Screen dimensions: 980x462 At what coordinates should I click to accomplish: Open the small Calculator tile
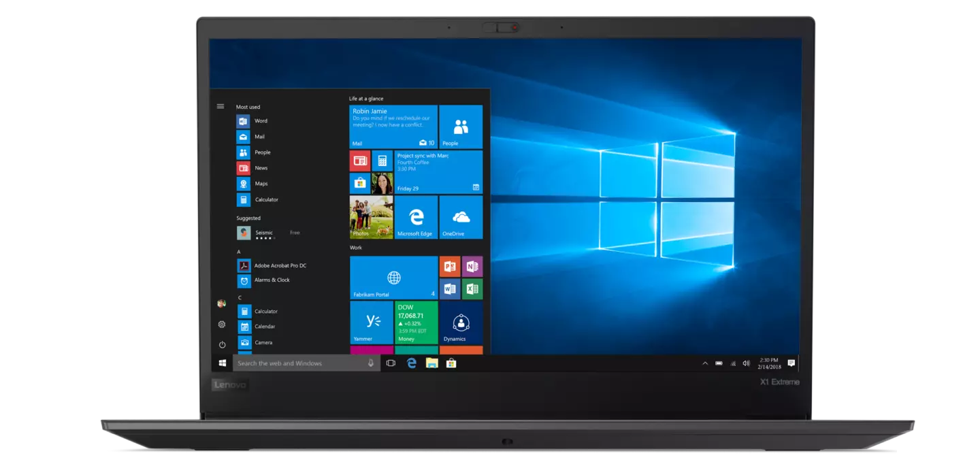(382, 161)
